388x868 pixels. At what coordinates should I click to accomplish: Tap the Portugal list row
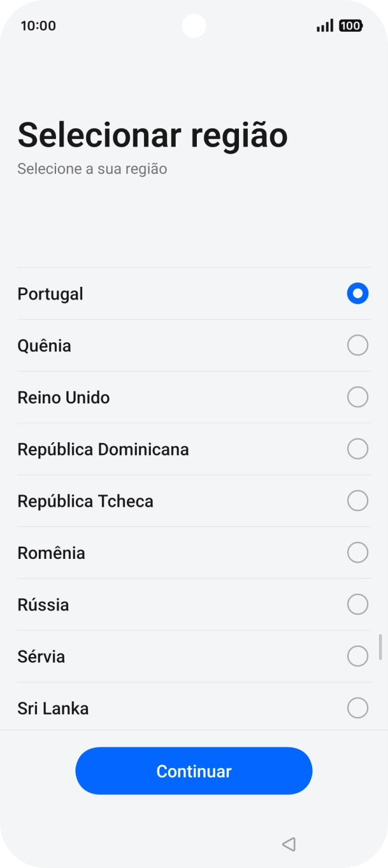point(127,293)
